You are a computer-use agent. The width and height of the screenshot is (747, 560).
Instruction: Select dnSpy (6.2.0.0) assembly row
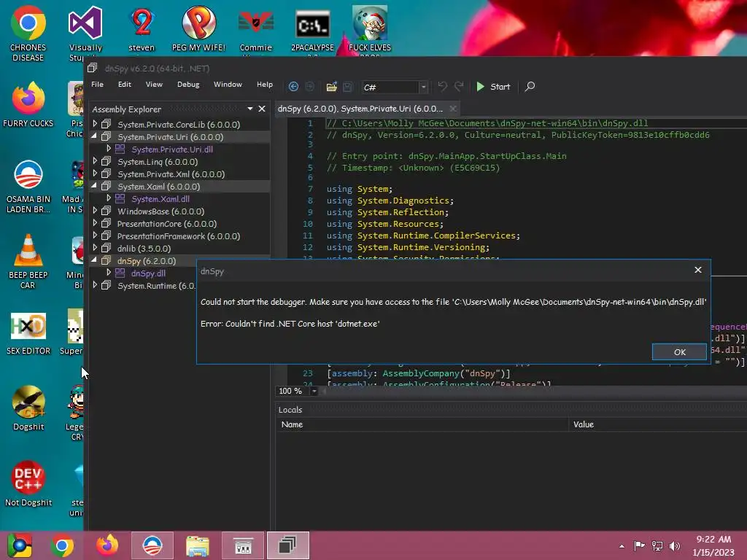click(x=179, y=261)
